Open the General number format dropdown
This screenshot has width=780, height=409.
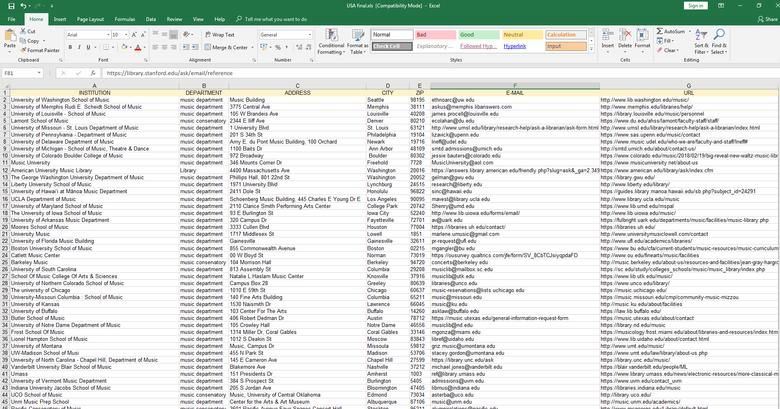tap(309, 35)
